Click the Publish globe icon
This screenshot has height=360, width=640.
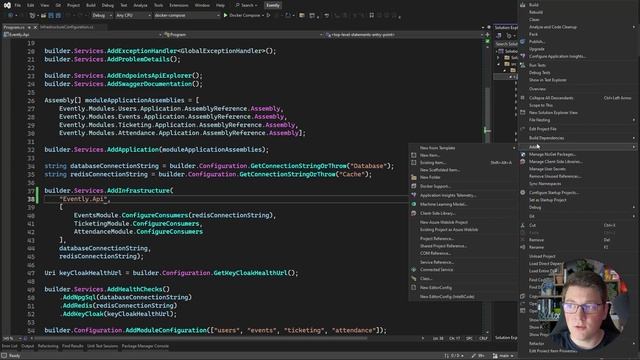[523, 42]
